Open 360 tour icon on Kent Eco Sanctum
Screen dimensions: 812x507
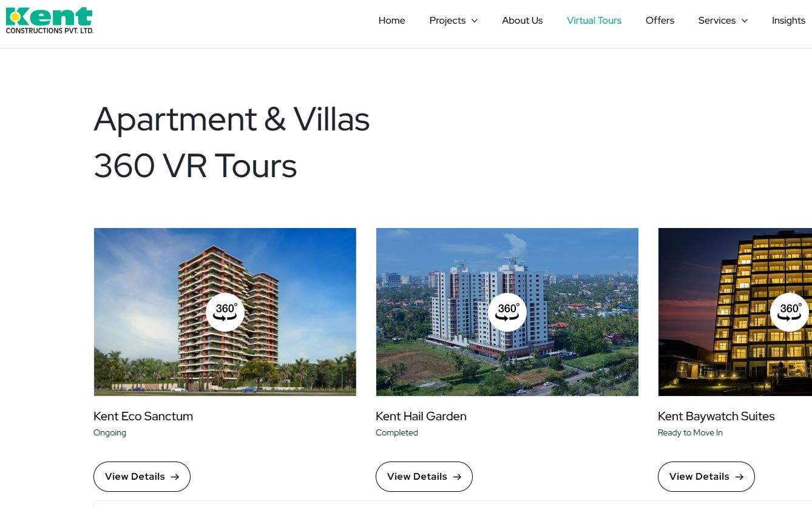click(x=225, y=312)
